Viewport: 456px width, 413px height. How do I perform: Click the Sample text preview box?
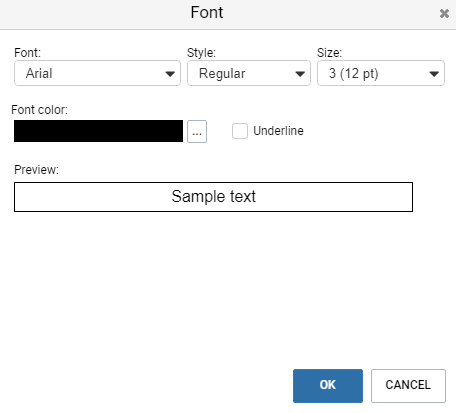coord(213,197)
